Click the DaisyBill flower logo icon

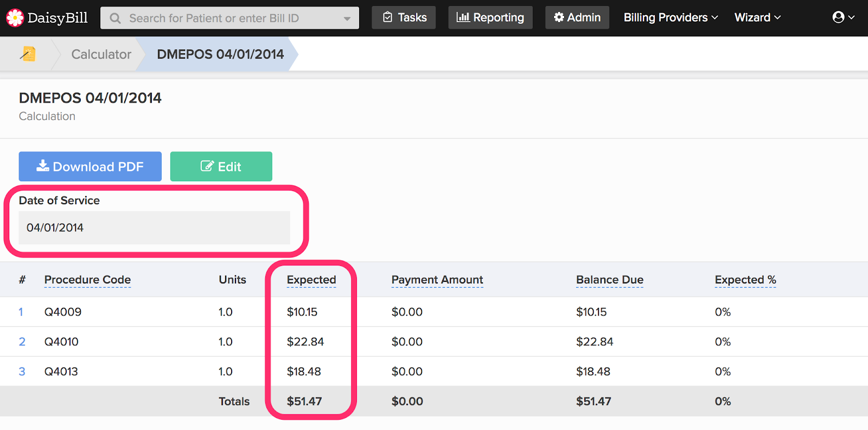tap(15, 18)
